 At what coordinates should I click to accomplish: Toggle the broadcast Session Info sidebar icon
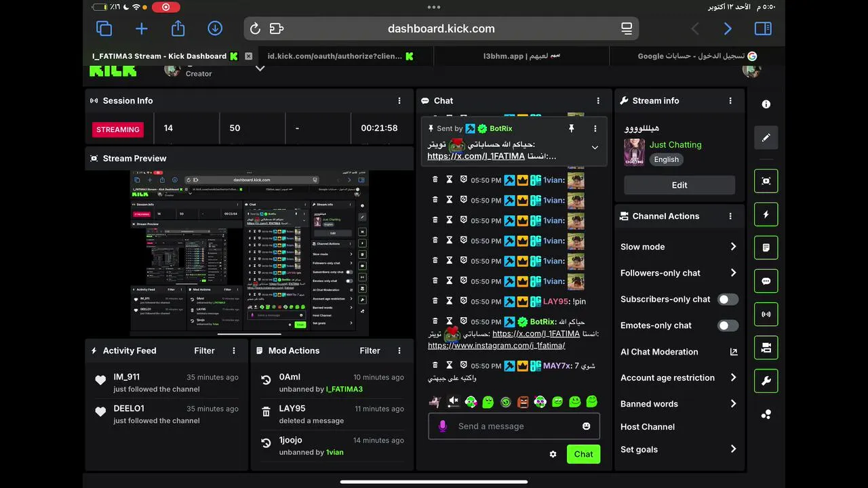point(766,314)
